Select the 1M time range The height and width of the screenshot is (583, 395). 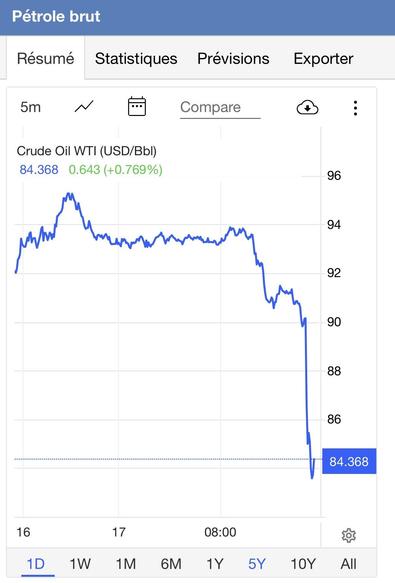click(x=126, y=564)
